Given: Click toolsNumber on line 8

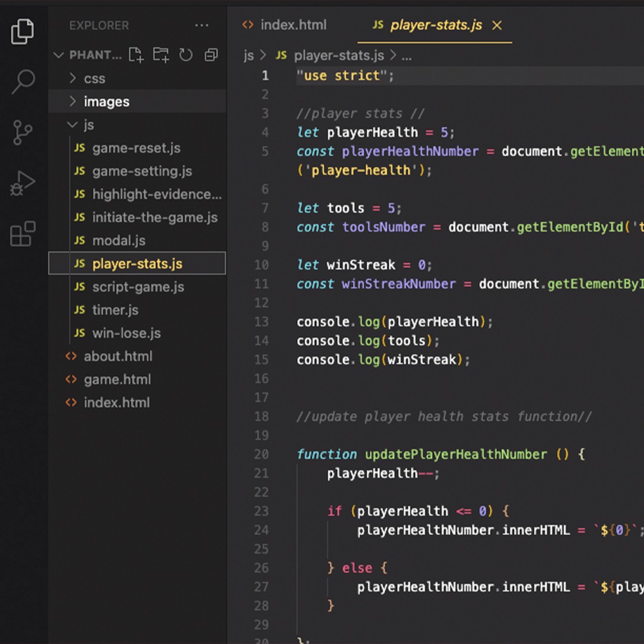Looking at the screenshot, I should pos(383,227).
